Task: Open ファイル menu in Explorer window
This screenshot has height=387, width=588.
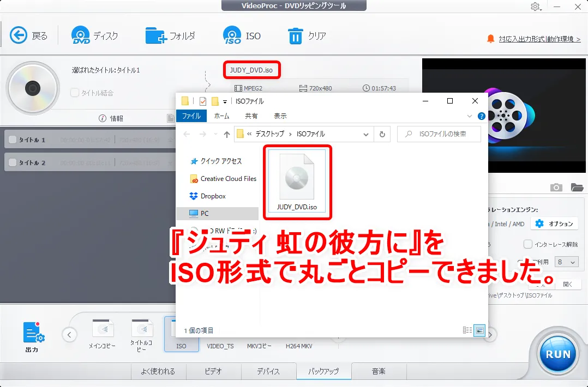Action: 191,116
